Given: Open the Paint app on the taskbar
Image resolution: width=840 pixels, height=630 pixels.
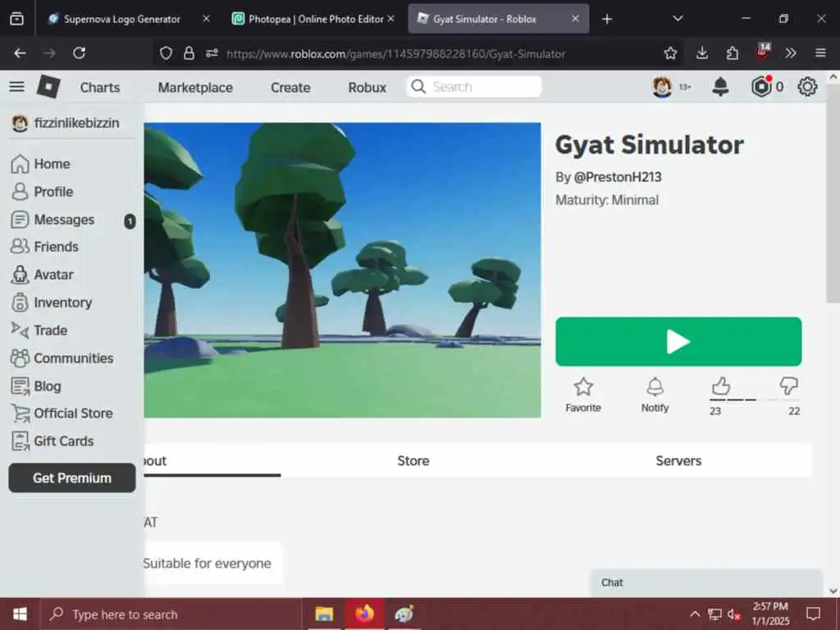Looking at the screenshot, I should point(404,614).
